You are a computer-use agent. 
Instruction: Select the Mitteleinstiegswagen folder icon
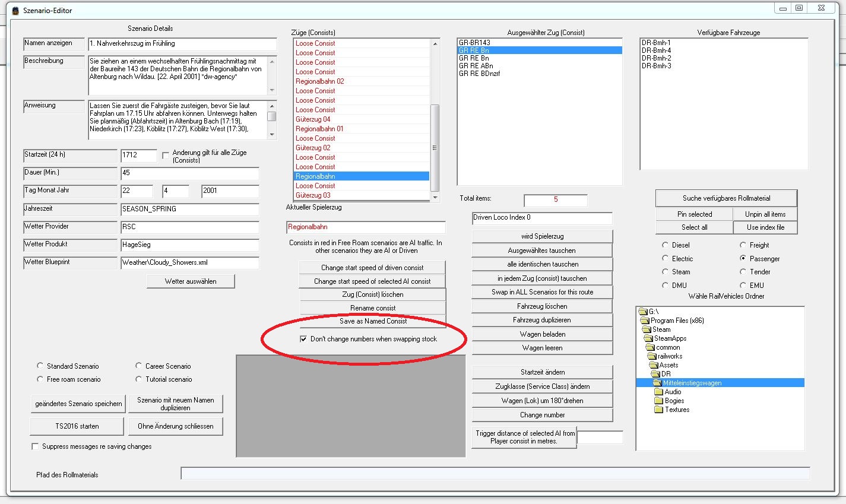click(658, 383)
